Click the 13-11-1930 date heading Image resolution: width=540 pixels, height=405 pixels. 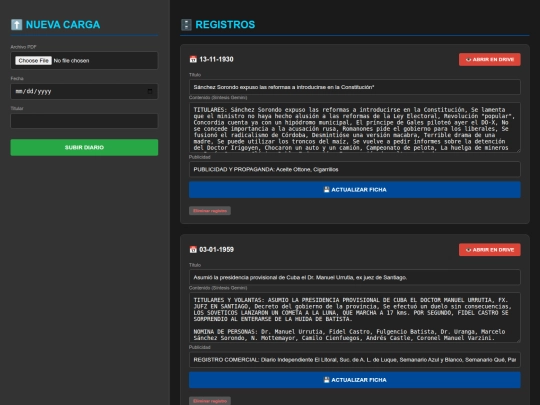click(216, 59)
